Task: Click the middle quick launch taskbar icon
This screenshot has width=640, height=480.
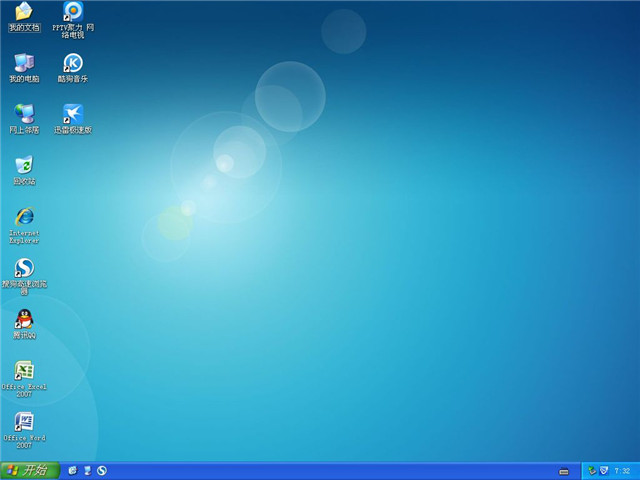Action: 87,470
